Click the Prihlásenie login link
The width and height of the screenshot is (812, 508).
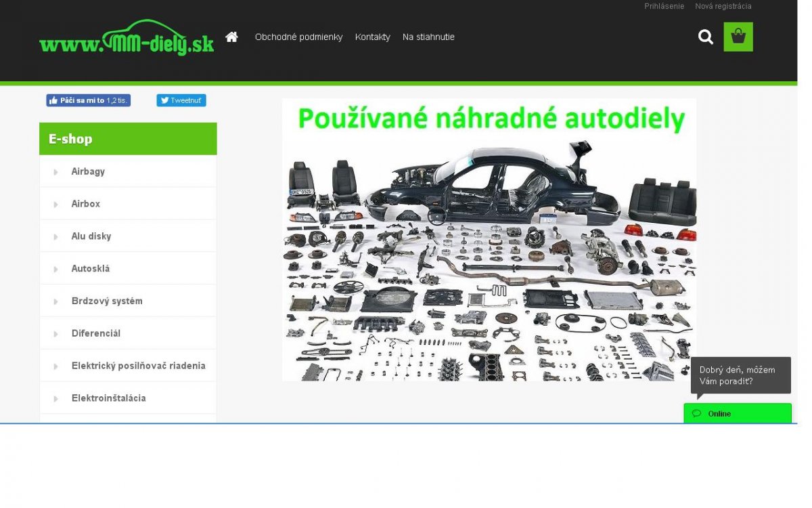tap(664, 6)
